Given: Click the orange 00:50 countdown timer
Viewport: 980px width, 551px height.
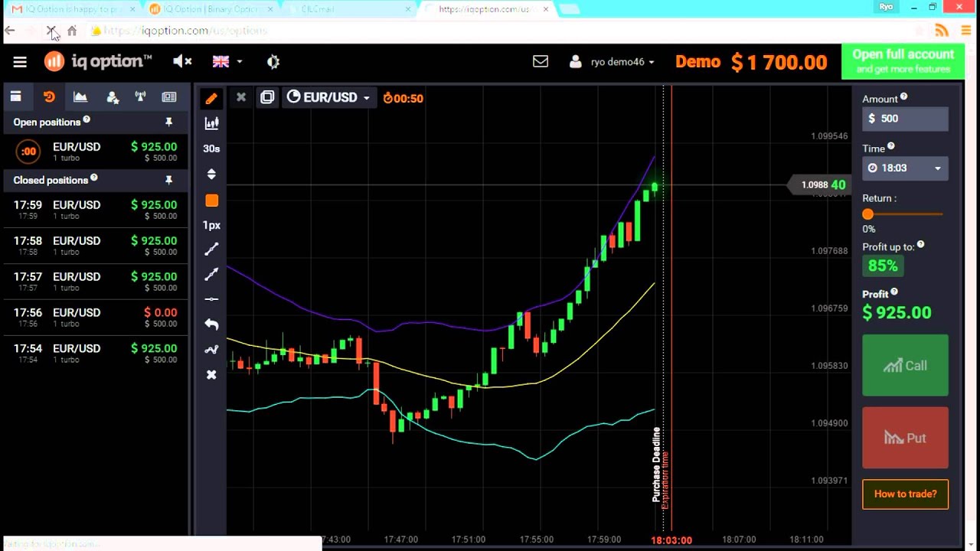Looking at the screenshot, I should [403, 98].
